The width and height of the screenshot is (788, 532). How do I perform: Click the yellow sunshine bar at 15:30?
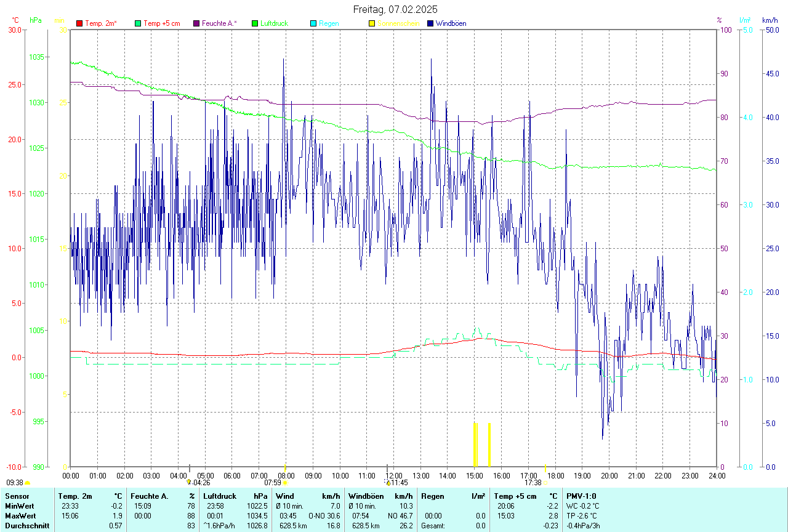pyautogui.click(x=489, y=445)
